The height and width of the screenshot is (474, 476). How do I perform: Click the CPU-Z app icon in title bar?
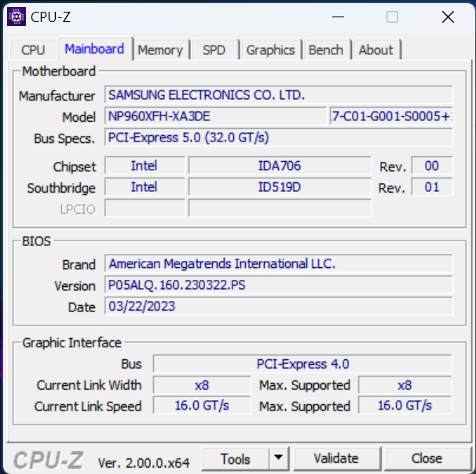tap(16, 17)
